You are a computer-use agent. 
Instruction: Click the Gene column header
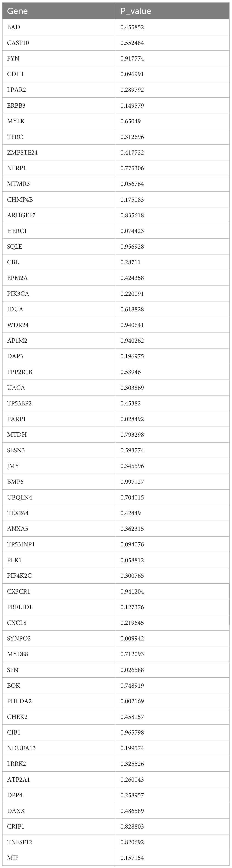17,11
